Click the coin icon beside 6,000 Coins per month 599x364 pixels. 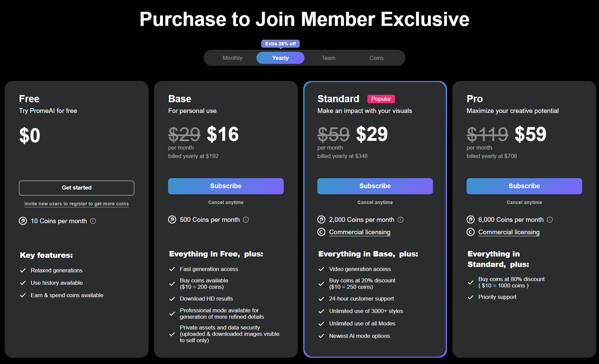[470, 219]
